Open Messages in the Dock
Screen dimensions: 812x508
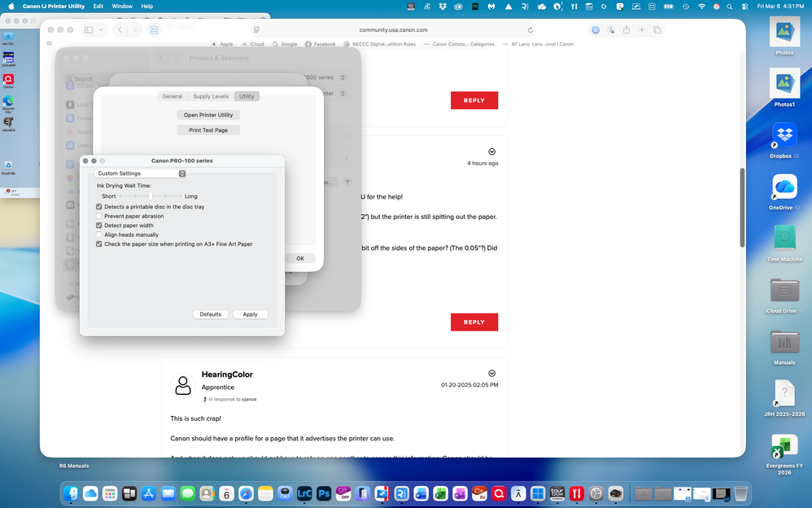tap(187, 493)
